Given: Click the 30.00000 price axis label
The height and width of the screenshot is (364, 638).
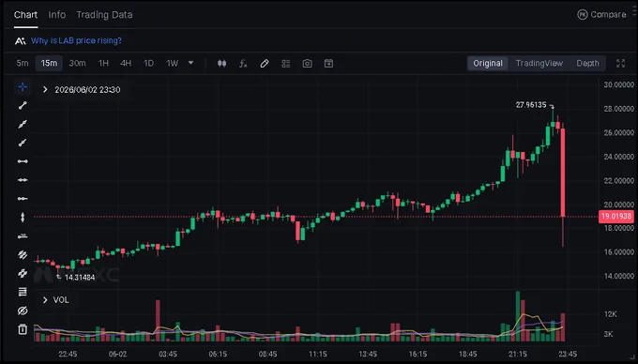Looking at the screenshot, I should point(618,84).
